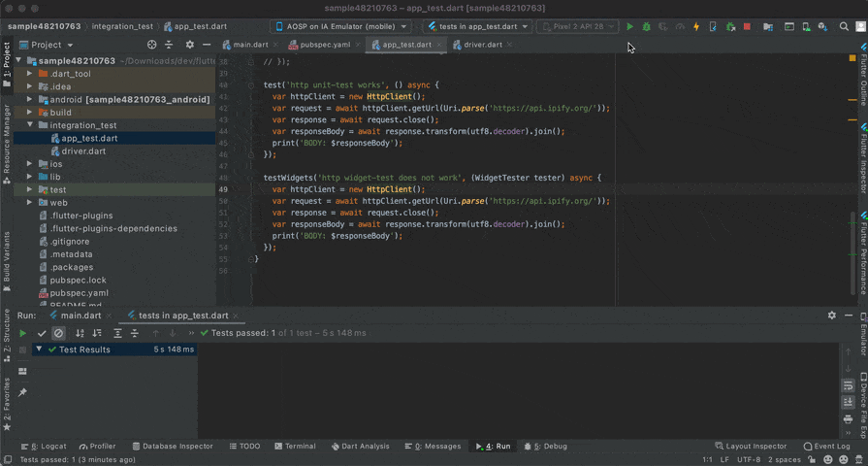The height and width of the screenshot is (466, 868).
Task: Toggle show ignored tests filter
Action: 58,333
